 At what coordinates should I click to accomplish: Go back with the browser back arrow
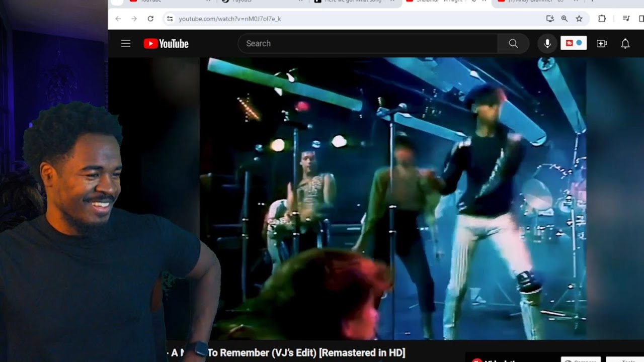click(118, 19)
